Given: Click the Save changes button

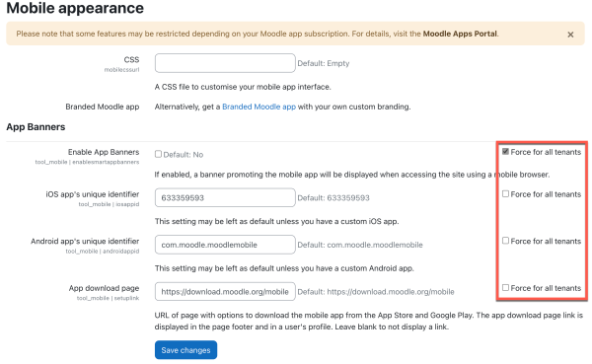Looking at the screenshot, I should click(185, 350).
